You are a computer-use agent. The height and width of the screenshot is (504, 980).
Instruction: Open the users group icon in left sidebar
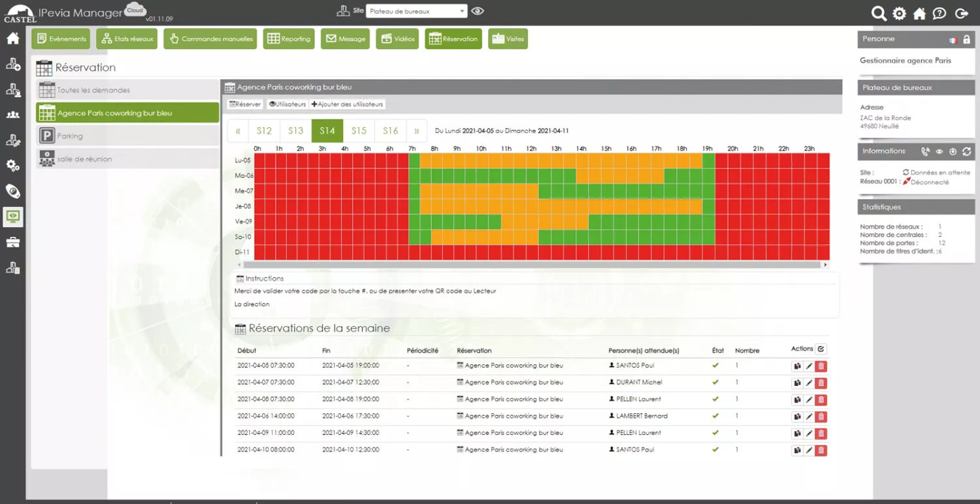point(12,115)
